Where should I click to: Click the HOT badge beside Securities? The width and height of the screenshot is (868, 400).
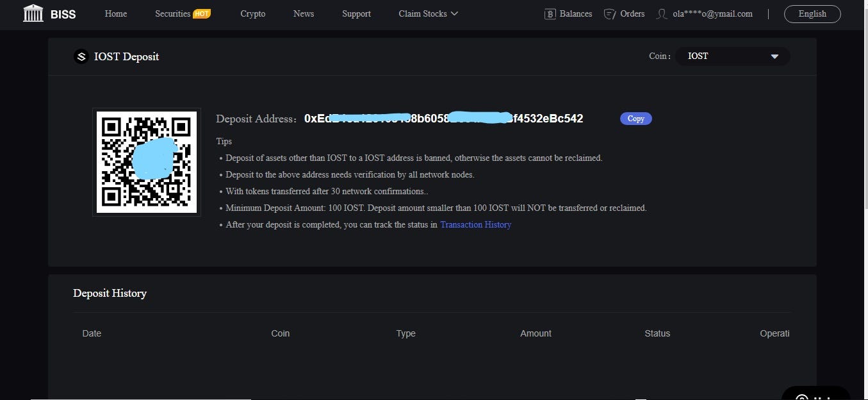202,13
